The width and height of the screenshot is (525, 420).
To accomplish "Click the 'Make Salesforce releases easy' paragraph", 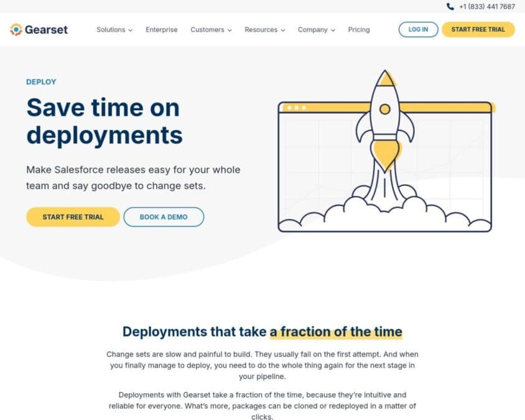I will tap(133, 178).
